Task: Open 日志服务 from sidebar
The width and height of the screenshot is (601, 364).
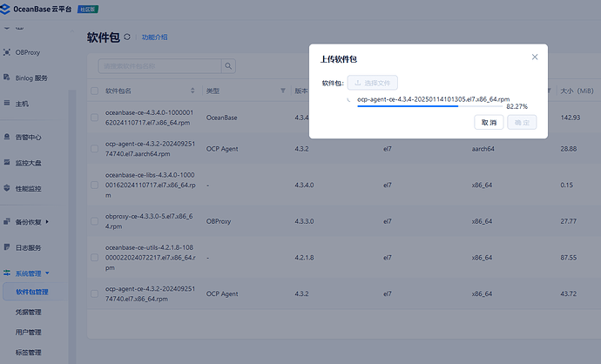Action: 29,247
